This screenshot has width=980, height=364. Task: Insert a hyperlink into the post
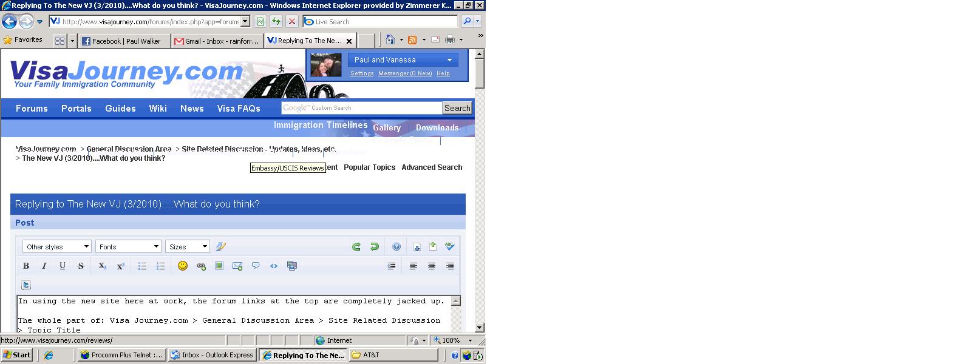point(201,266)
